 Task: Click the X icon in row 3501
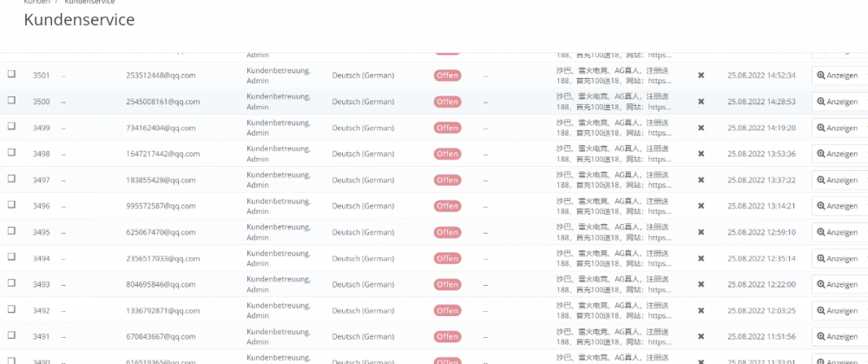point(701,76)
